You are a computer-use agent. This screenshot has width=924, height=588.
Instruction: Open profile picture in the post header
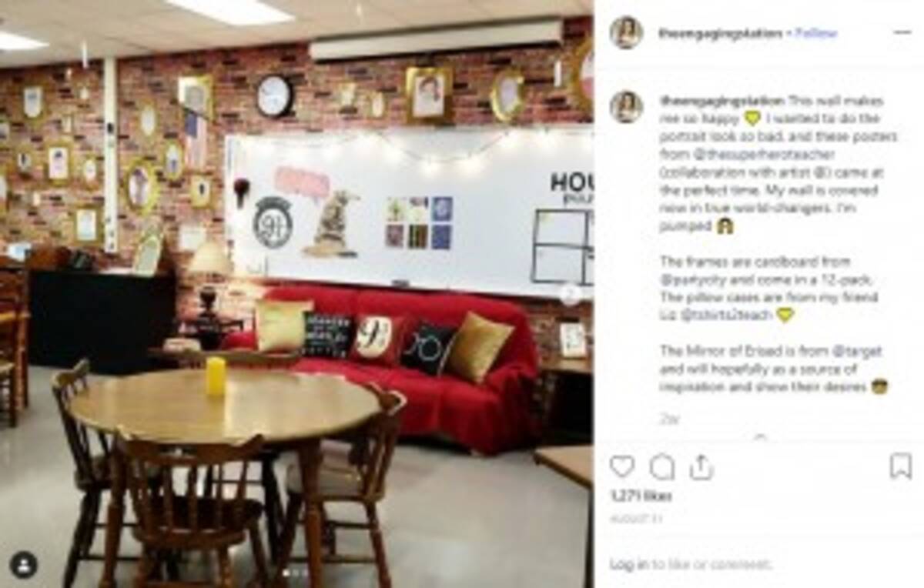(627, 32)
